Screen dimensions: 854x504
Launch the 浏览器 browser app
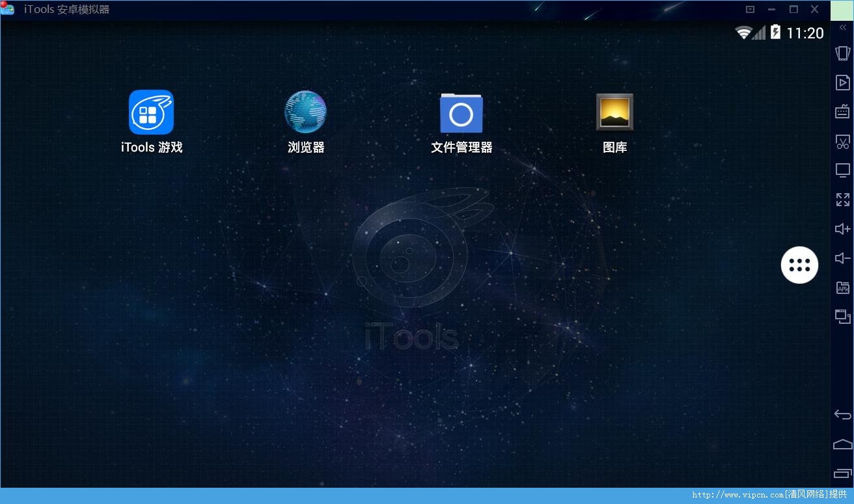[305, 112]
